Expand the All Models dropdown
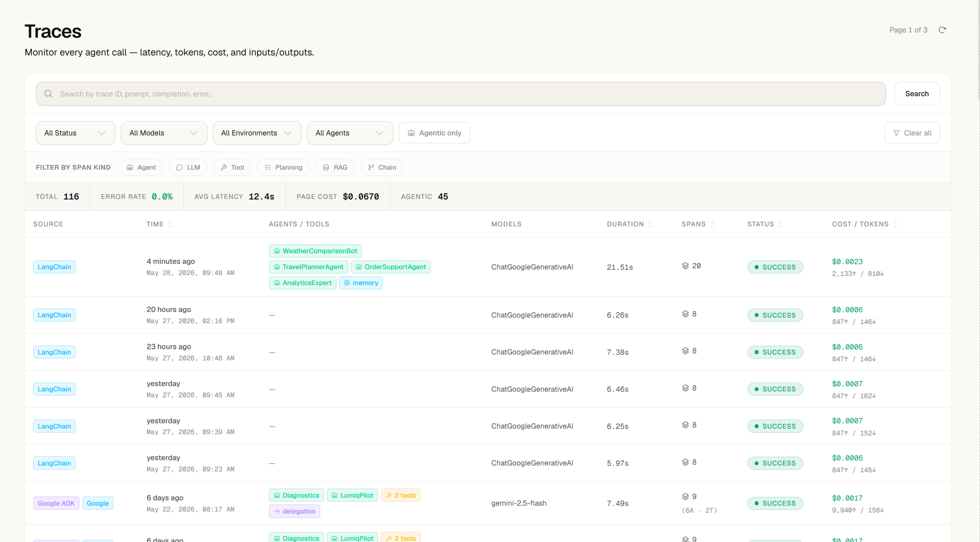This screenshot has width=980, height=542. [164, 133]
